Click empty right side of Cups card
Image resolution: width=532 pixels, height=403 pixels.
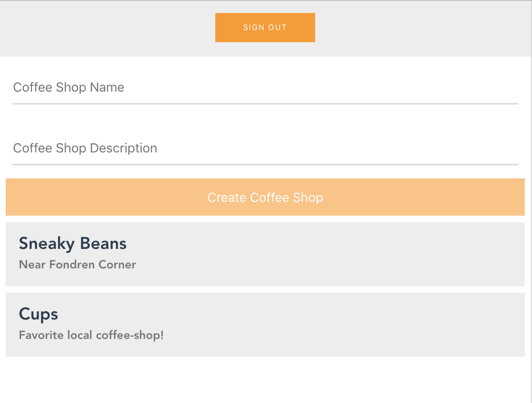(x=421, y=325)
